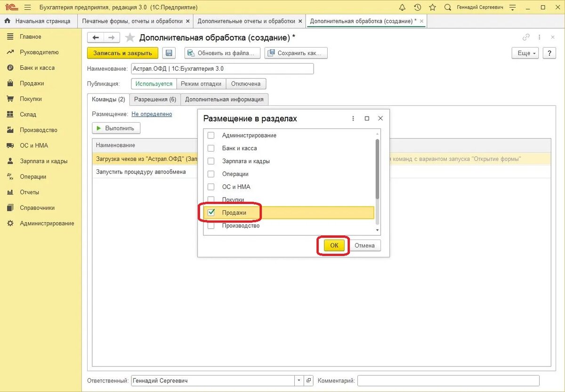Open Главное section in sidebar
The width and height of the screenshot is (565, 392).
coord(31,37)
